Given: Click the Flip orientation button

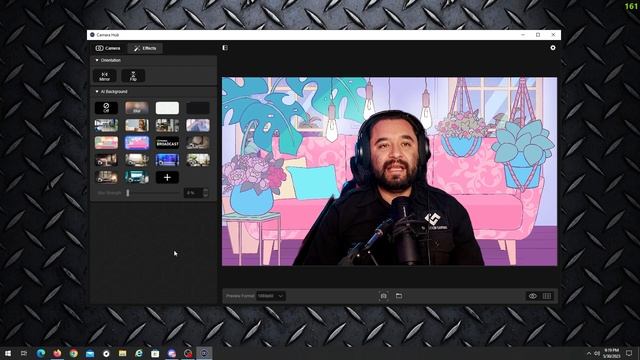Looking at the screenshot, I should point(133,76).
